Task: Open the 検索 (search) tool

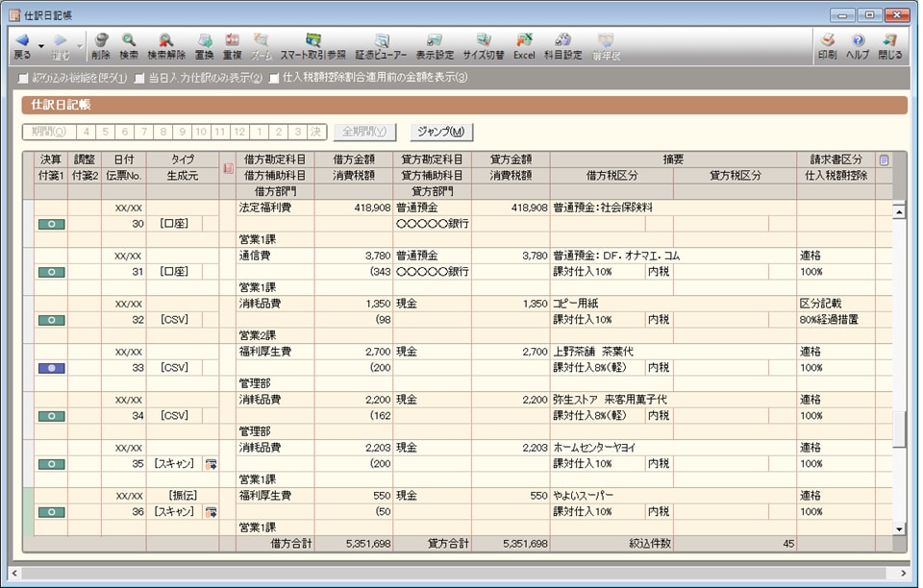Action: 129,45
